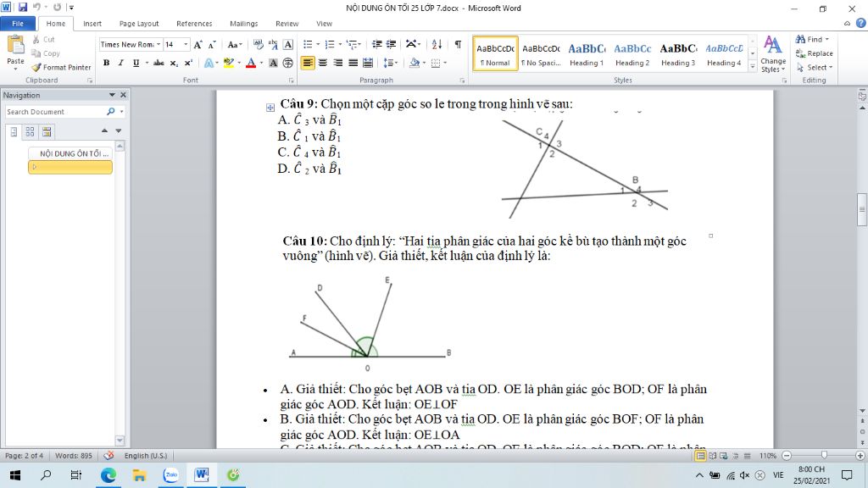The image size is (868, 488).
Task: Toggle Bold formatting
Action: pos(106,63)
